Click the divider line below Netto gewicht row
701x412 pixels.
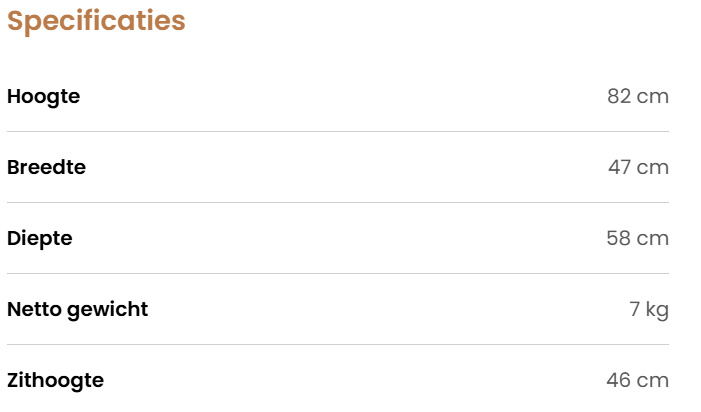pyautogui.click(x=338, y=345)
